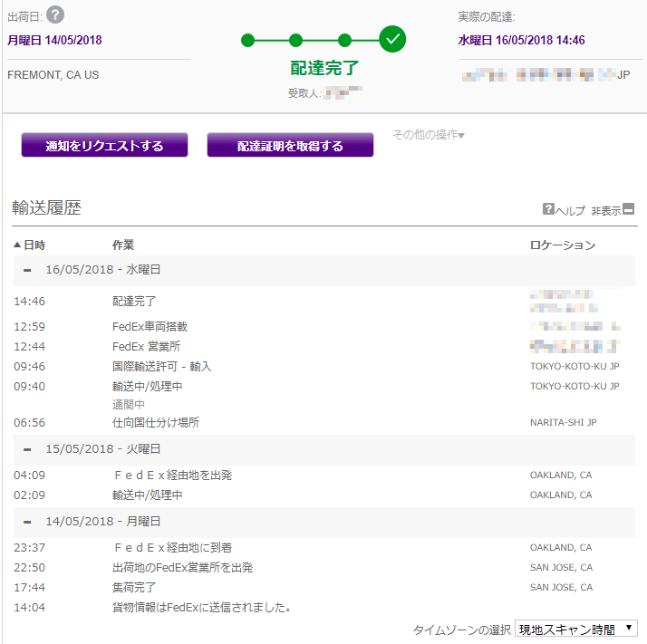Click ＦｅｄＥｘ経由地に到着 entry at 23:37
647x644 pixels.
tap(172, 548)
